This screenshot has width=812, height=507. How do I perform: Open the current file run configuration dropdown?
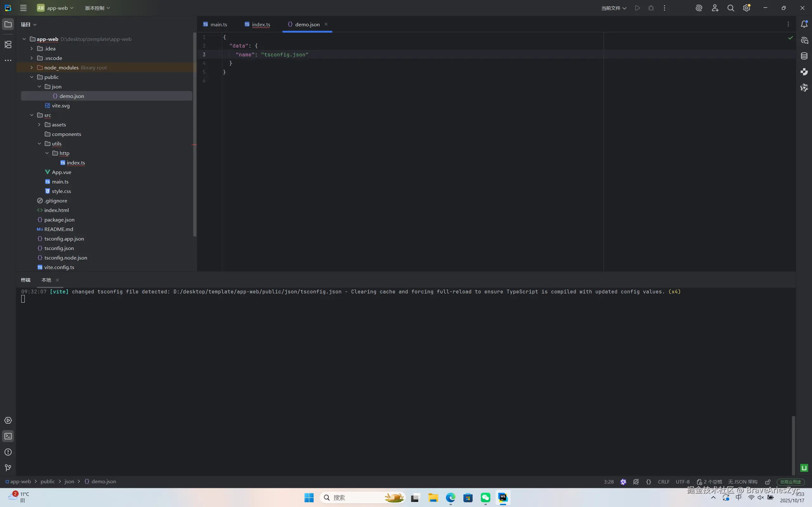tap(613, 8)
